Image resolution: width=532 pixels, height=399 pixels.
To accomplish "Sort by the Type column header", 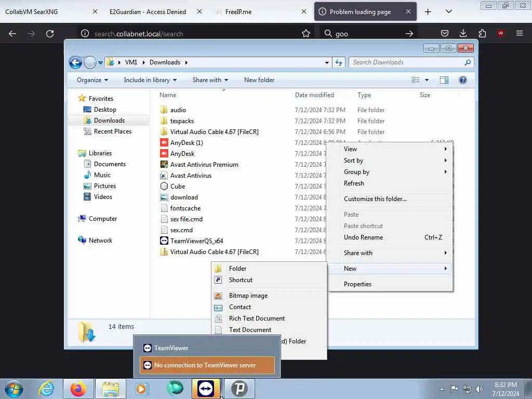I will coord(364,95).
